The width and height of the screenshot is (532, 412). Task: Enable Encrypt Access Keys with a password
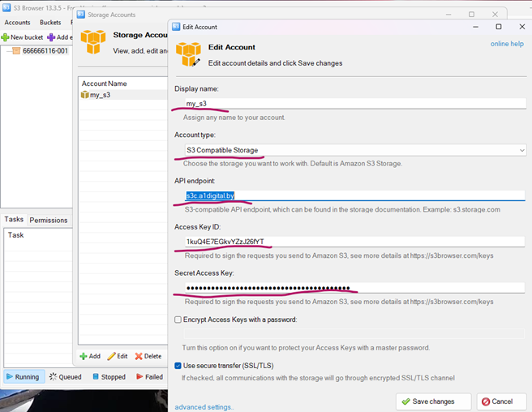178,320
